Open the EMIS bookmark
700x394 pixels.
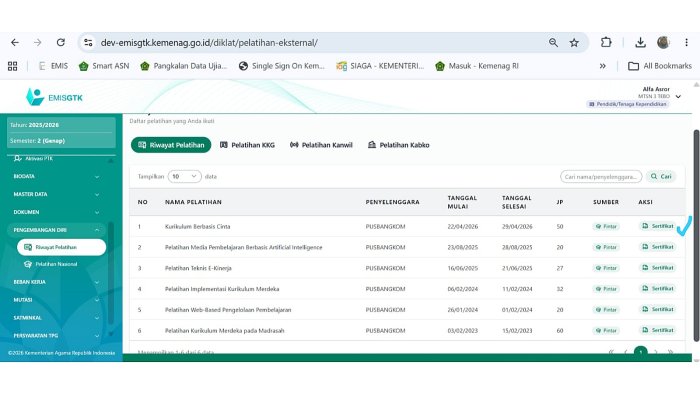click(54, 66)
